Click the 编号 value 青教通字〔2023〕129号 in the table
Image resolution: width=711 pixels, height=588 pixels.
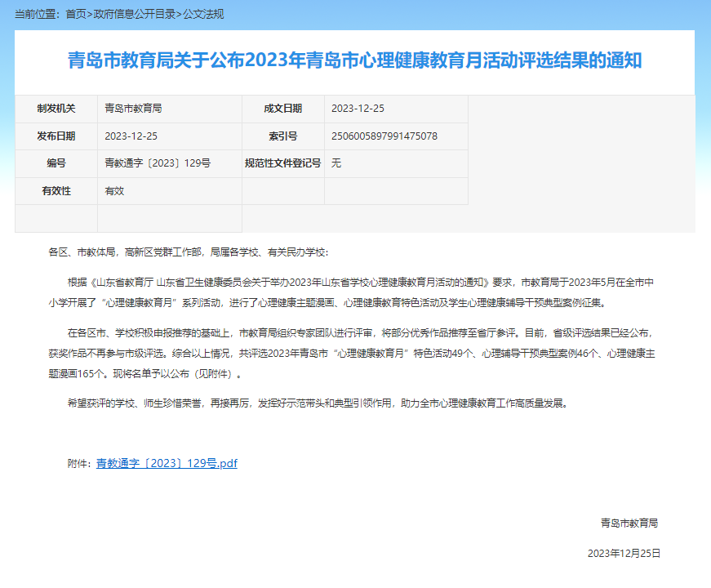pyautogui.click(x=158, y=163)
